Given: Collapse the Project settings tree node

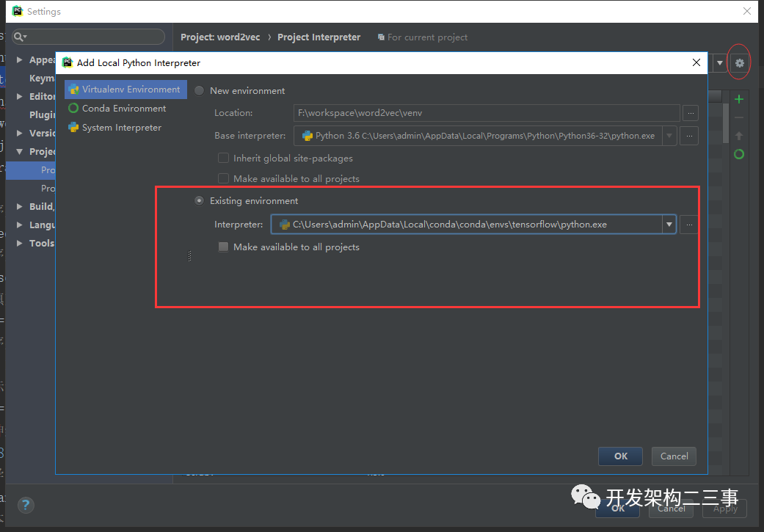Looking at the screenshot, I should pyautogui.click(x=20, y=151).
